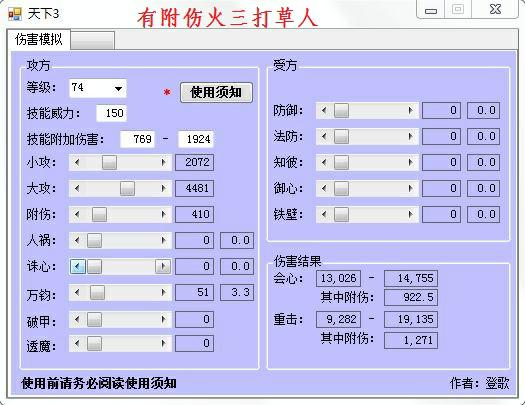The width and height of the screenshot is (525, 405).
Task: Minimize the 天下3 window
Action: [431, 10]
